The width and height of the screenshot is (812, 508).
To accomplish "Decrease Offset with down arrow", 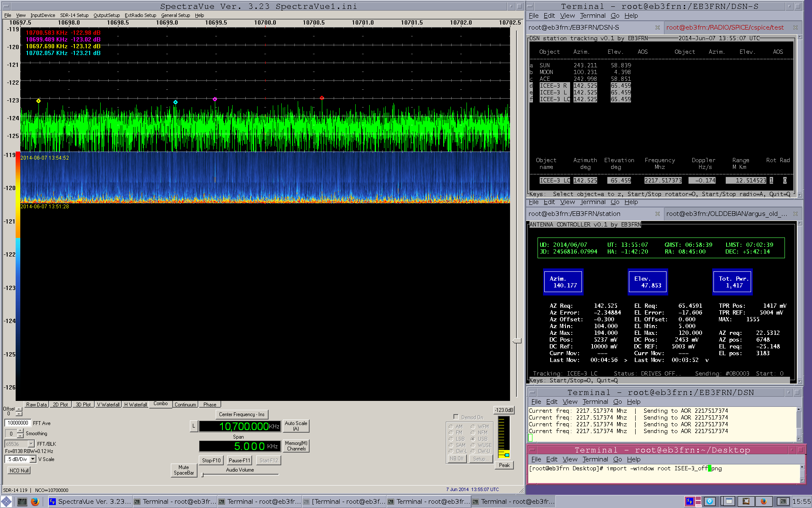I will (x=19, y=414).
